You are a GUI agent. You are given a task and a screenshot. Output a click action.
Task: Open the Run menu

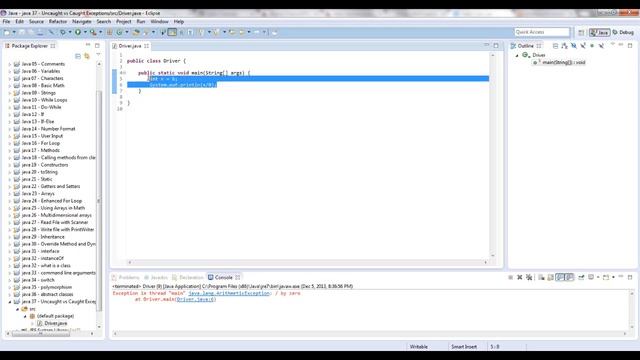tap(141, 22)
